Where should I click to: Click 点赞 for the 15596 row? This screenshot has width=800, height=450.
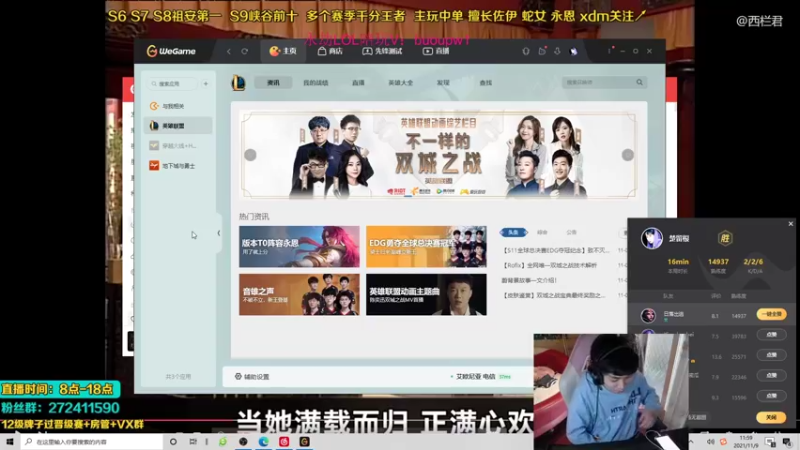[x=771, y=396]
